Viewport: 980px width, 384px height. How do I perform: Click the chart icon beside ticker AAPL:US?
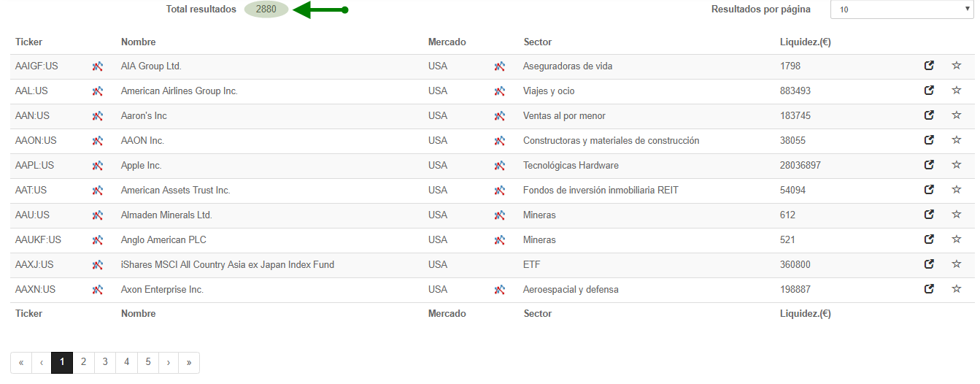coord(97,166)
